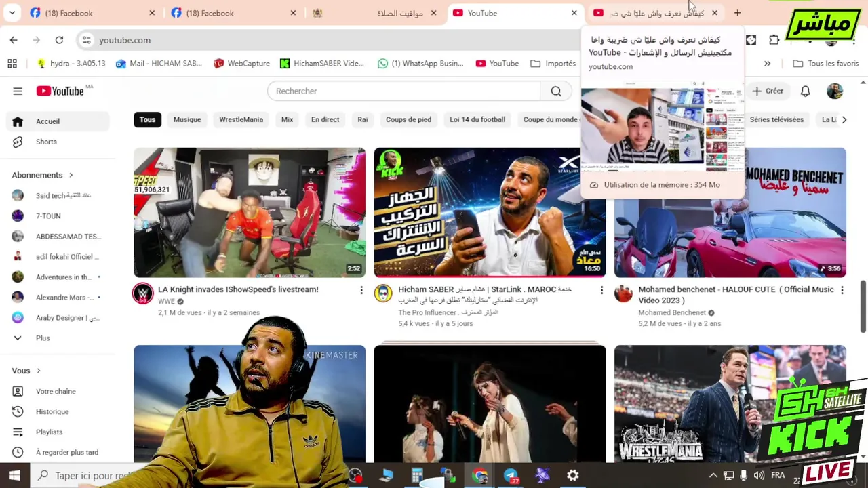Select the WrestleMania filter chip
Screen dimensions: 868x488
pos(241,119)
